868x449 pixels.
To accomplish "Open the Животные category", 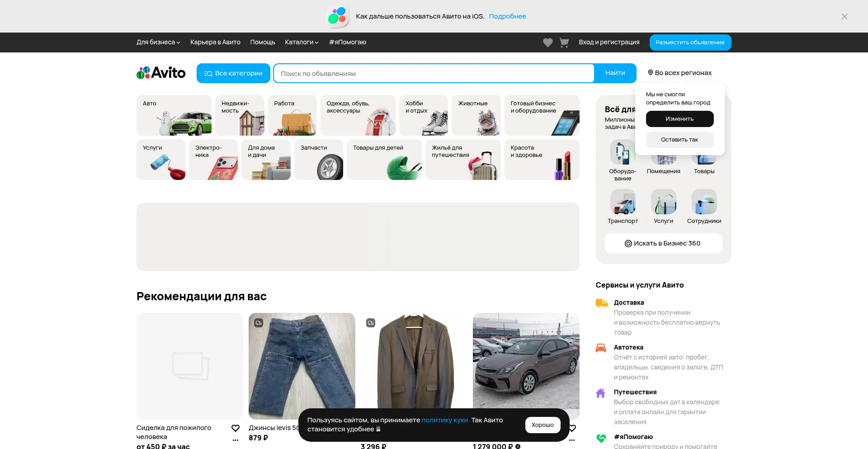I will point(476,115).
